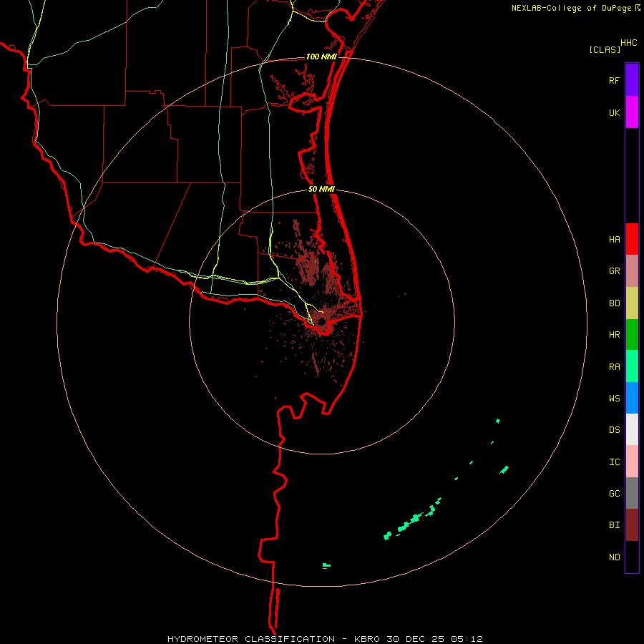Click the "HR" legend label
644x644 pixels.
[x=615, y=335]
